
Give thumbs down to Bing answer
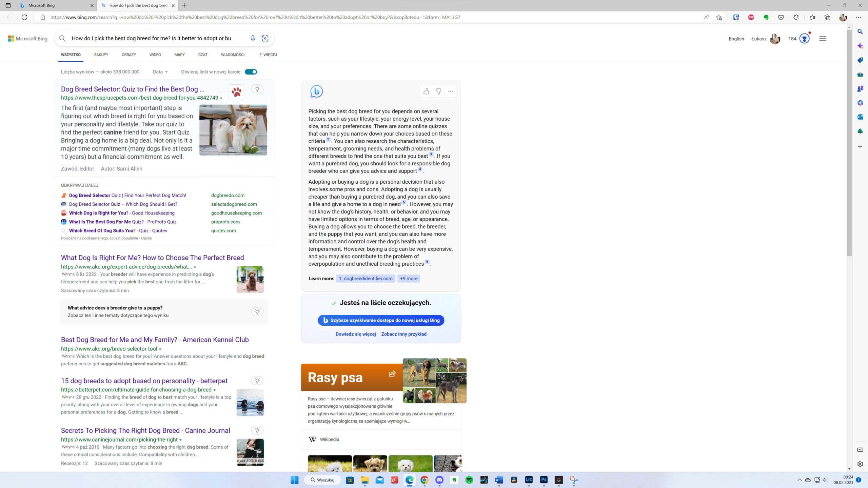(438, 91)
